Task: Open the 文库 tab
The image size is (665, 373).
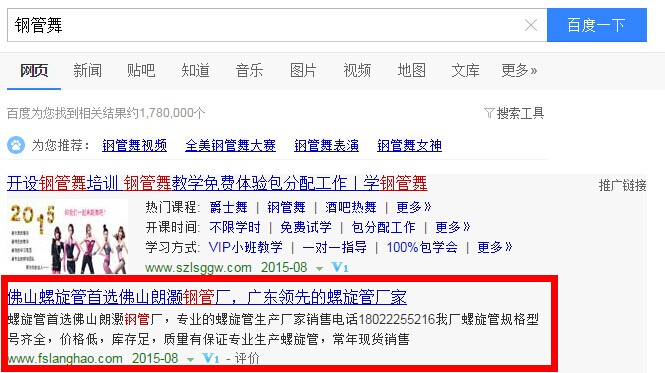Action: pyautogui.click(x=465, y=70)
